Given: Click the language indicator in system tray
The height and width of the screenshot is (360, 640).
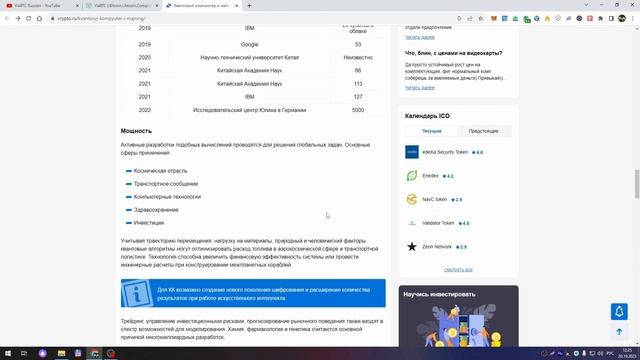Looking at the screenshot, I should [x=610, y=353].
